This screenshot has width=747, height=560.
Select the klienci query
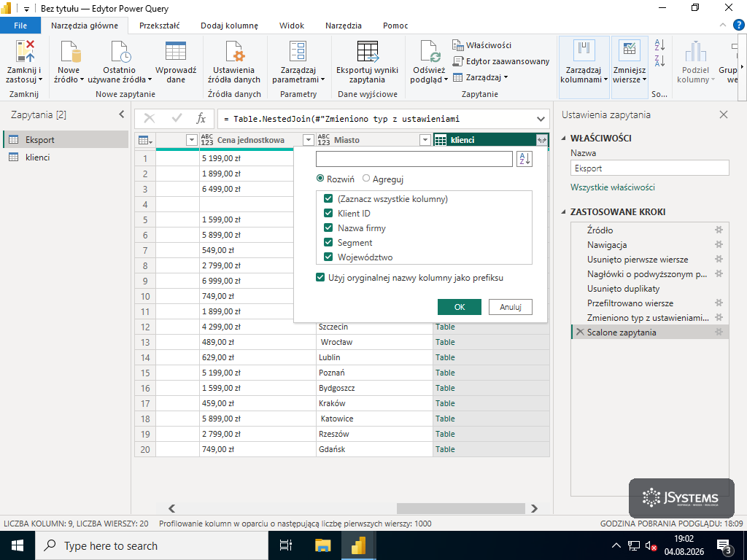coord(66,157)
